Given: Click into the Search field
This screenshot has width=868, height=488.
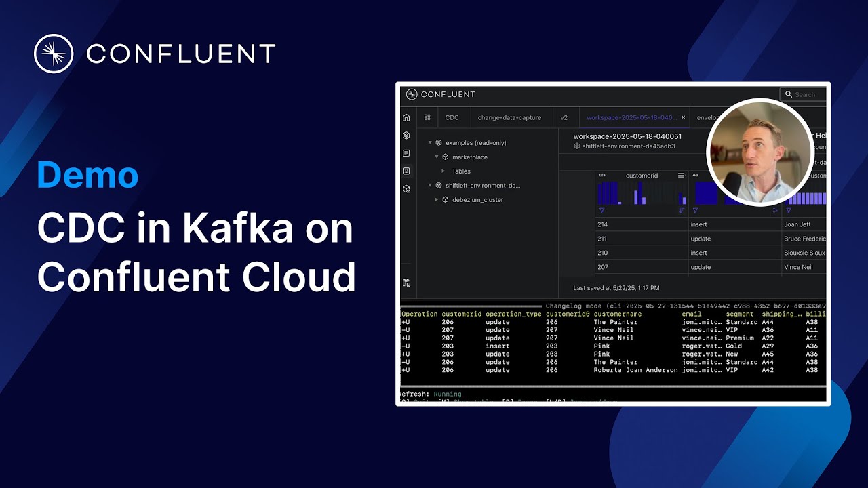Looking at the screenshot, I should click(804, 94).
